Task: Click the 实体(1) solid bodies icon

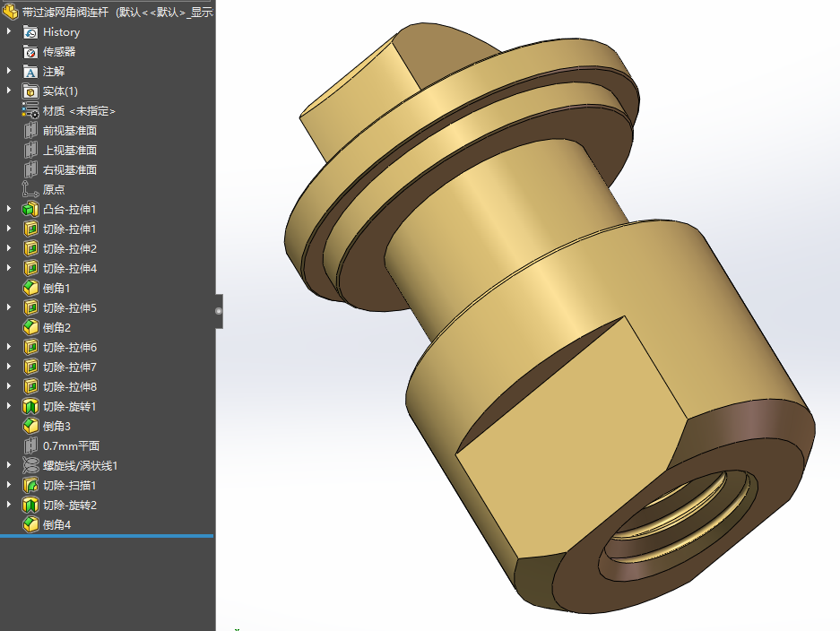Action: 30,91
